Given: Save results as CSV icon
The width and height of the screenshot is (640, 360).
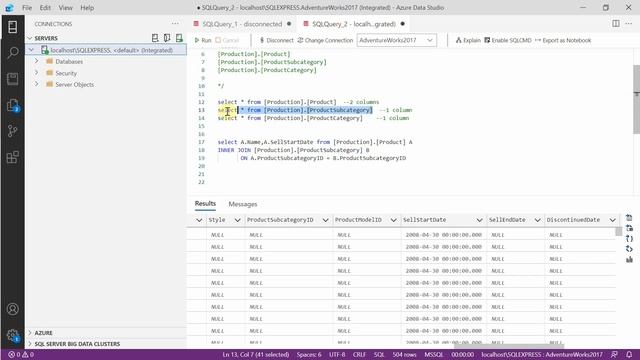Looking at the screenshot, I should click(x=629, y=218).
